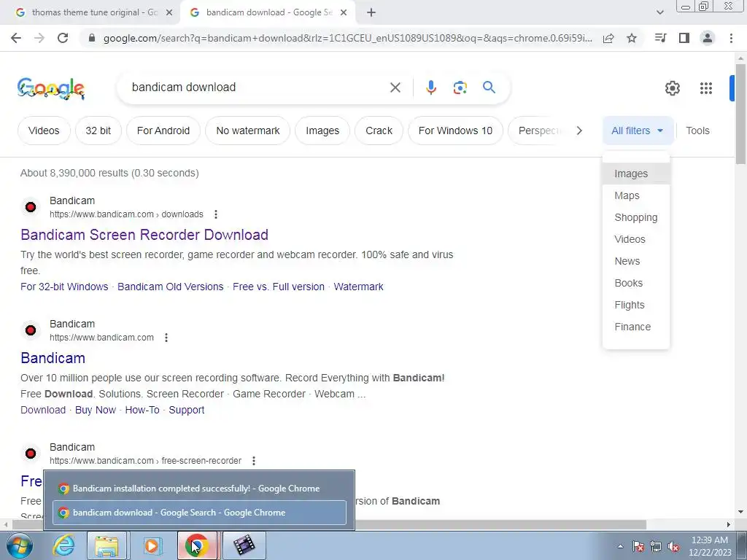
Task: Open the For 32-bit Windows sitelink
Action: 64,287
